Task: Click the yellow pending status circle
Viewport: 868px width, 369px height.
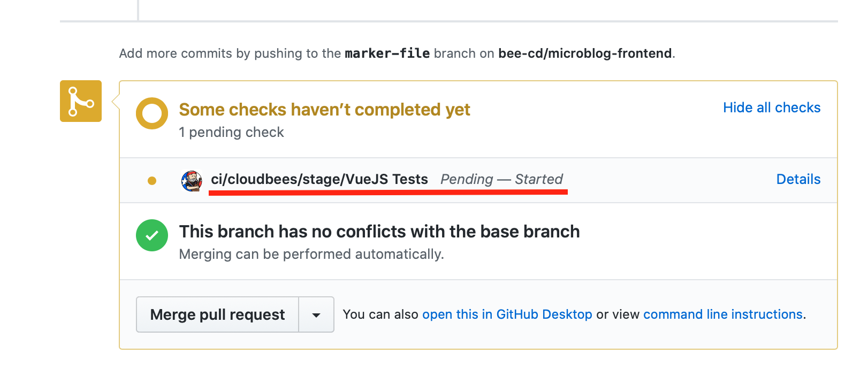Action: coord(152,113)
